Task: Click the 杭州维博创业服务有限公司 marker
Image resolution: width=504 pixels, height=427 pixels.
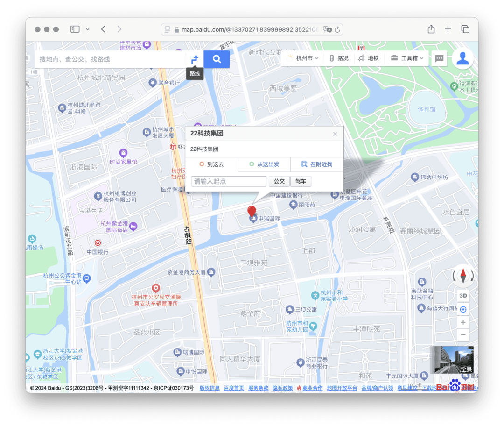Action: pos(98,196)
